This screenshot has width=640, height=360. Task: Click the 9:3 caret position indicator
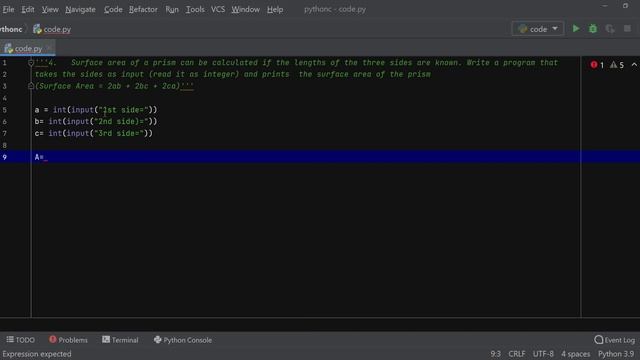tap(496, 354)
